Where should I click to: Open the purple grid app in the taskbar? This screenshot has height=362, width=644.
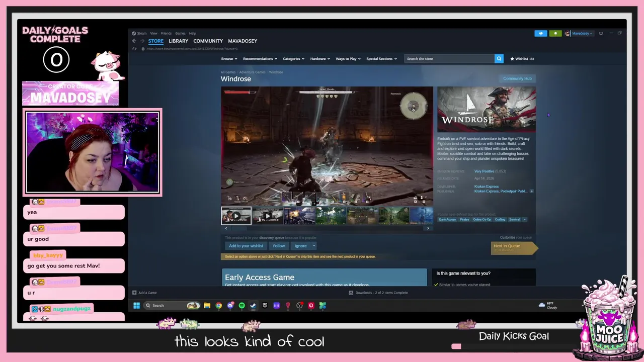276,305
